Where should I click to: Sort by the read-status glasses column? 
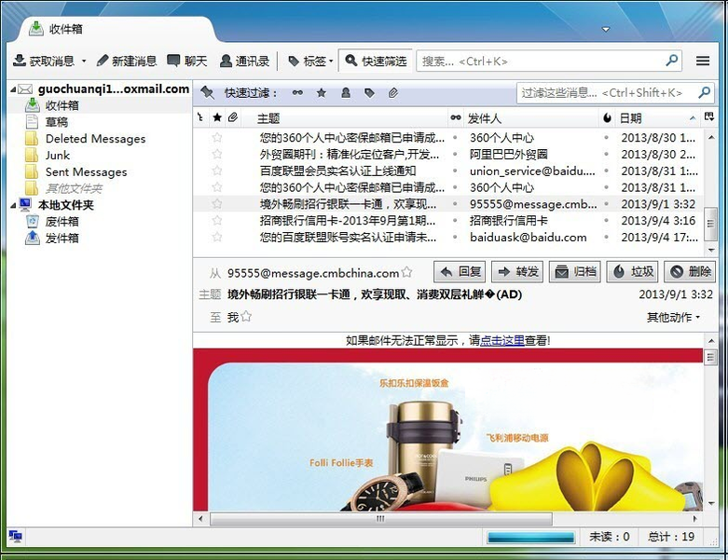pyautogui.click(x=456, y=117)
